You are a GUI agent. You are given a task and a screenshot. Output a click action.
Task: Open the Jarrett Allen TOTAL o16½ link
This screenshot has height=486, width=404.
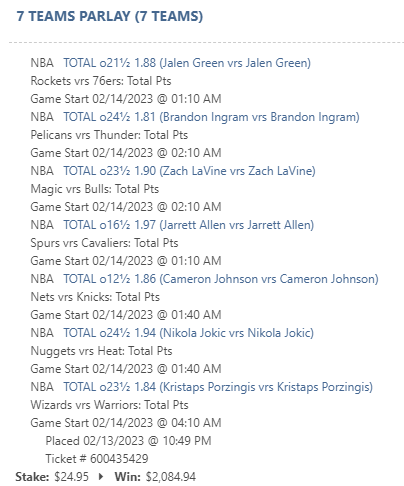[x=189, y=225]
